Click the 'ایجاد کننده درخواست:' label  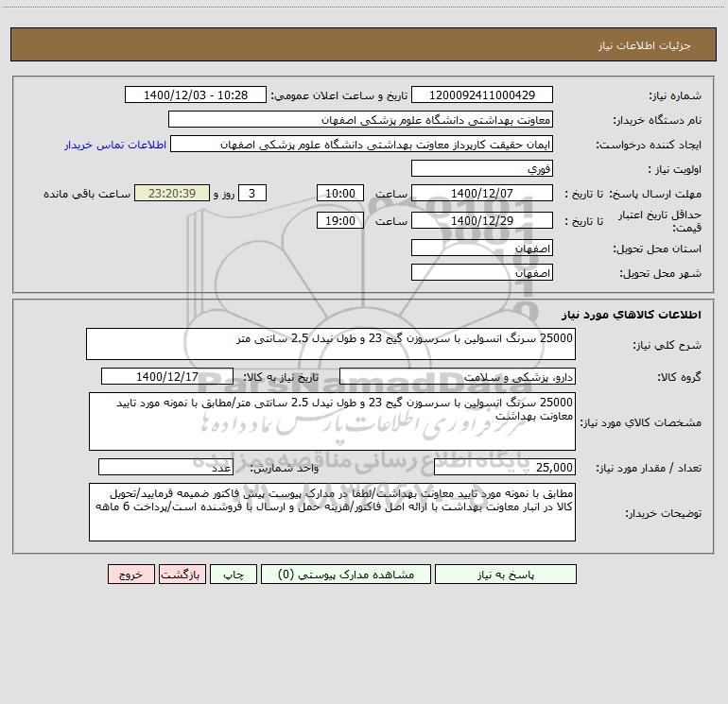coord(649,146)
